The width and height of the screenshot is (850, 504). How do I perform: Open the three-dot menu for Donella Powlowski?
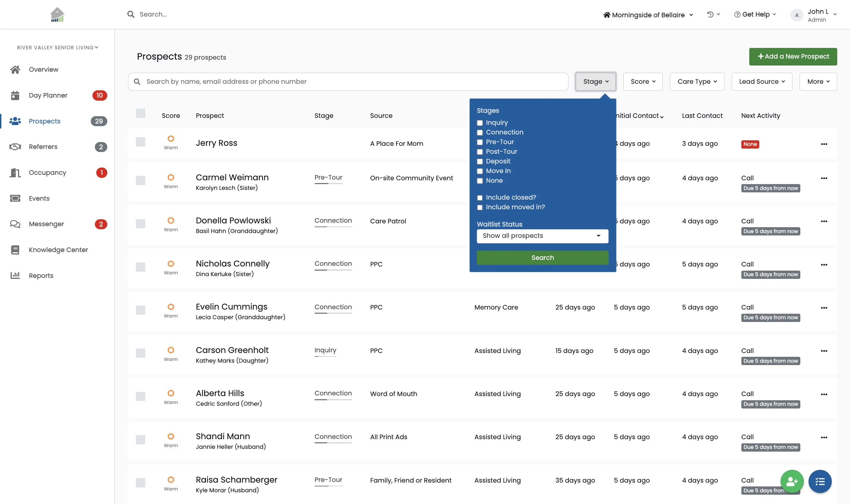824,221
